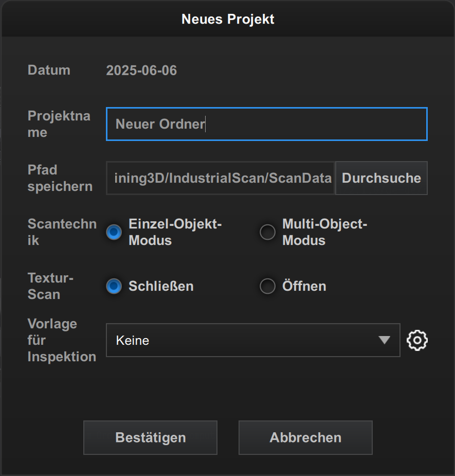This screenshot has height=476, width=455.
Task: Click the 'Keine' value in the template box
Action: 133,340
